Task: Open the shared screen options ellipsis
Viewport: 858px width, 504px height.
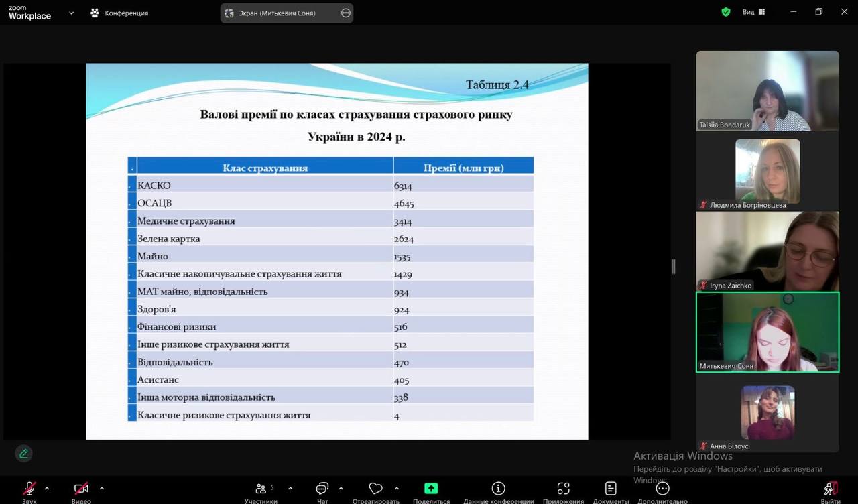Action: pos(346,13)
